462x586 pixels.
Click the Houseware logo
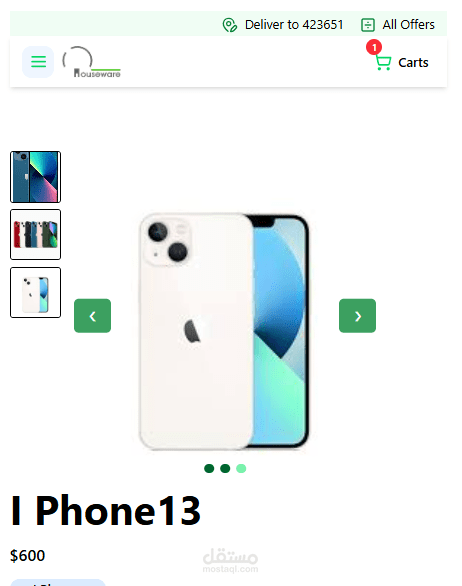click(92, 62)
